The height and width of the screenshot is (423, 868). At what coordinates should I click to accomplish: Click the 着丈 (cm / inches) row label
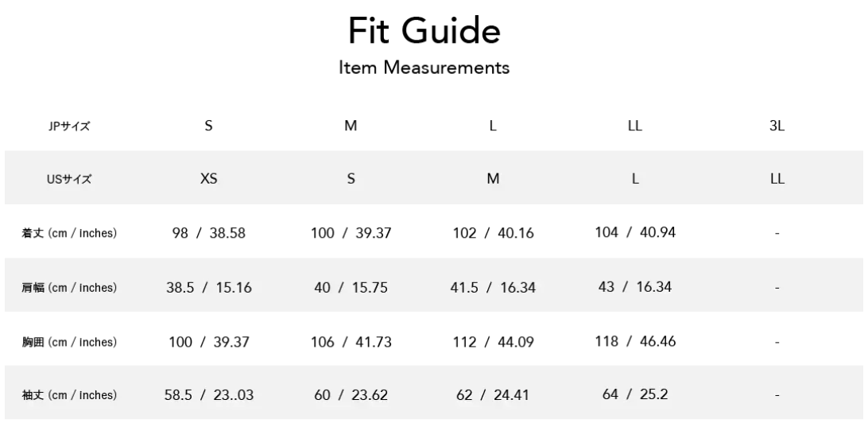[x=69, y=234]
